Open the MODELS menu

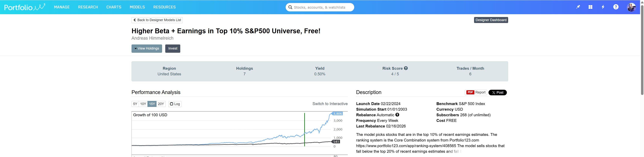137,7
